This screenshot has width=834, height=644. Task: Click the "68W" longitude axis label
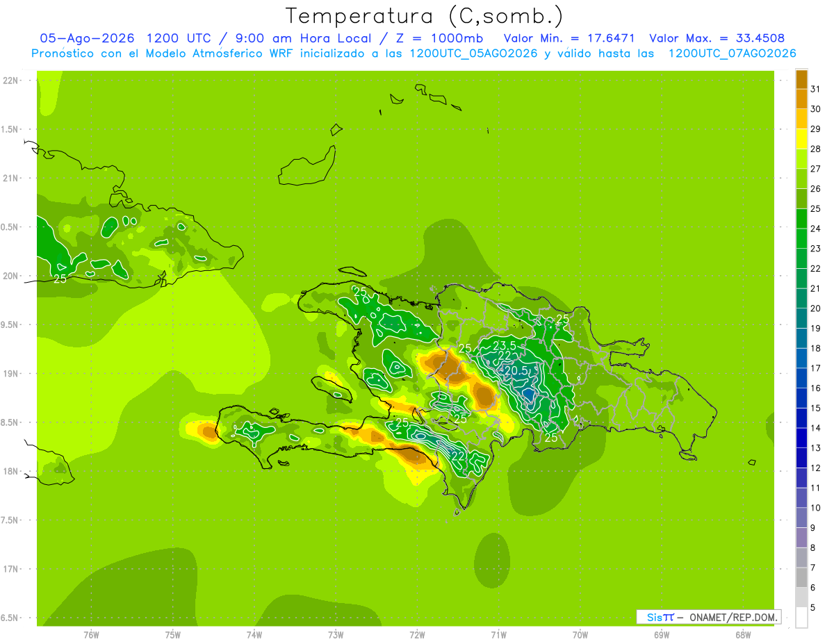tap(743, 635)
